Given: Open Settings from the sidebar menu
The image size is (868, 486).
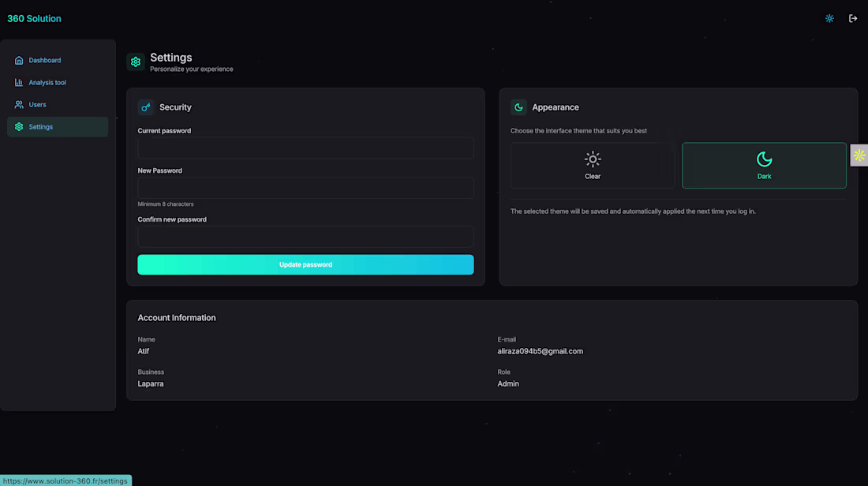Looking at the screenshot, I should coord(41,126).
